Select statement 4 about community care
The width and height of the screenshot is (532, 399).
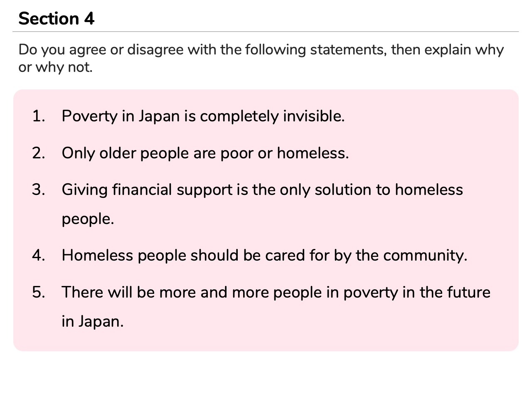264,255
